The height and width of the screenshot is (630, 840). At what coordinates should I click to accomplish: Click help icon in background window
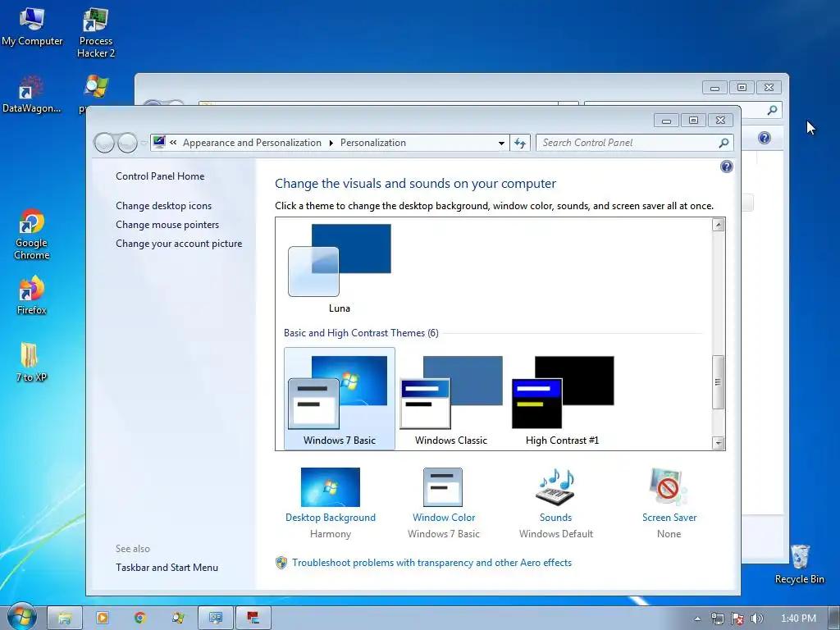point(765,138)
